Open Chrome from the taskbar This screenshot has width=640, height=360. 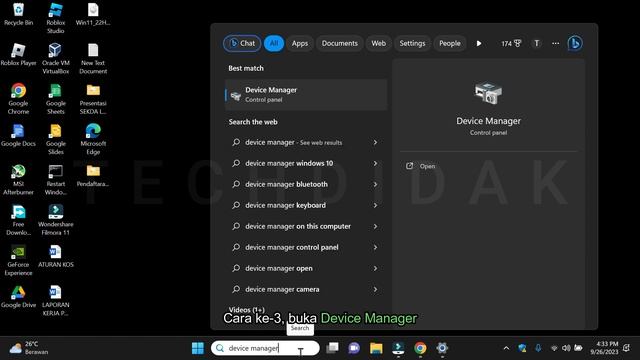coord(420,348)
